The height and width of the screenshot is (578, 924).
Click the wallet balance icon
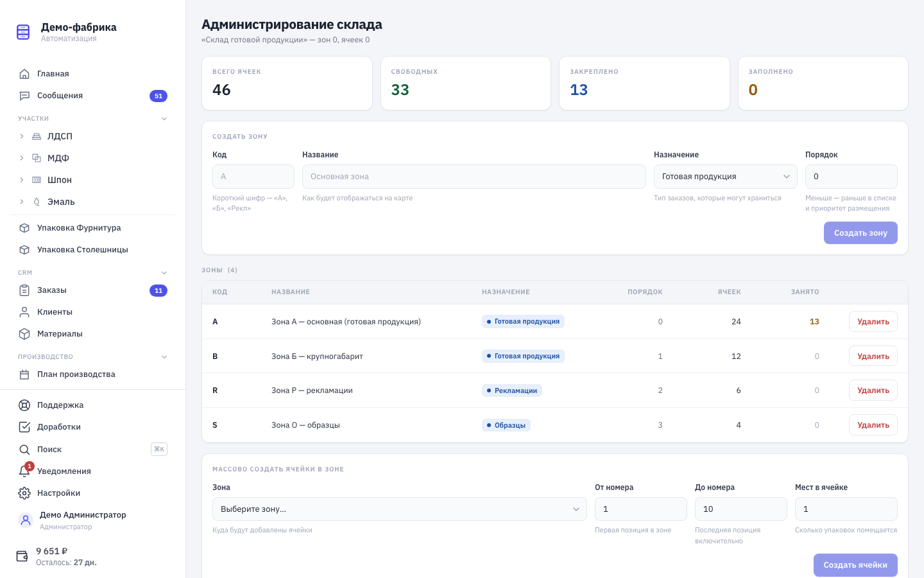point(22,556)
